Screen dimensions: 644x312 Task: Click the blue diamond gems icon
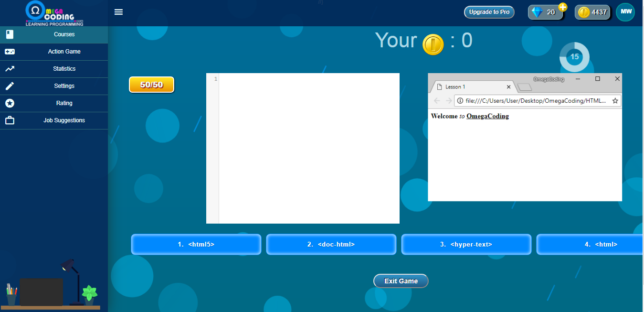coord(537,12)
